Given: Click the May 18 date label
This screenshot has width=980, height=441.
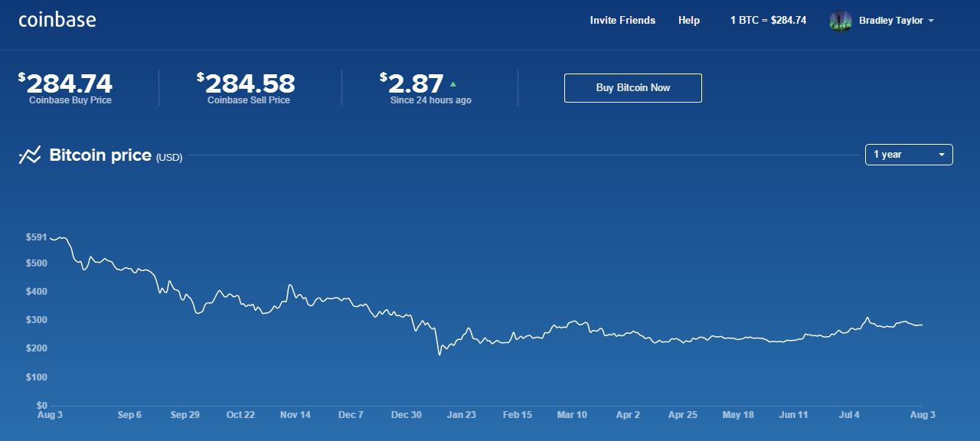Looking at the screenshot, I should coord(738,415).
